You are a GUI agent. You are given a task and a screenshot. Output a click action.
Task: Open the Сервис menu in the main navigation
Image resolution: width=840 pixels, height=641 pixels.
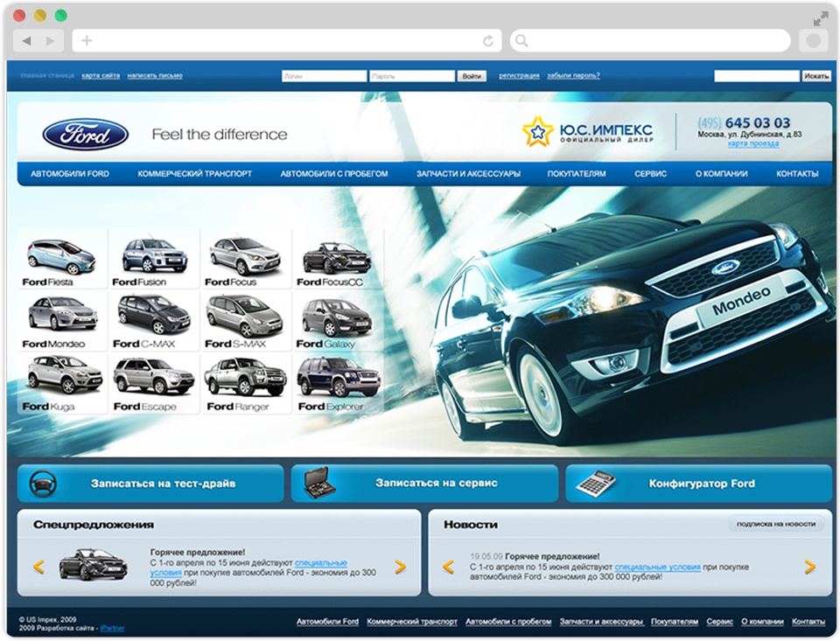(x=650, y=173)
